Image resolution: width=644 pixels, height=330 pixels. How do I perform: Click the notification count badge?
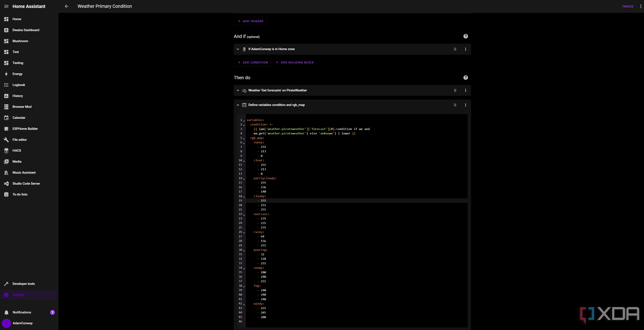tap(52, 312)
